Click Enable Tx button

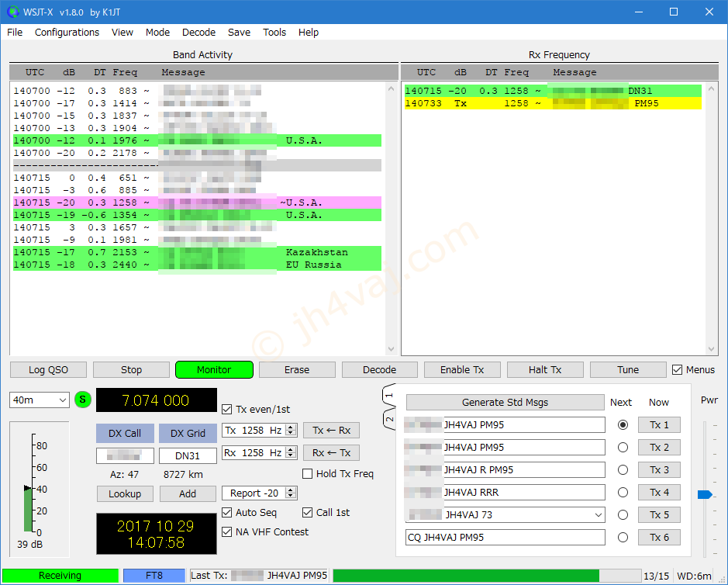462,370
